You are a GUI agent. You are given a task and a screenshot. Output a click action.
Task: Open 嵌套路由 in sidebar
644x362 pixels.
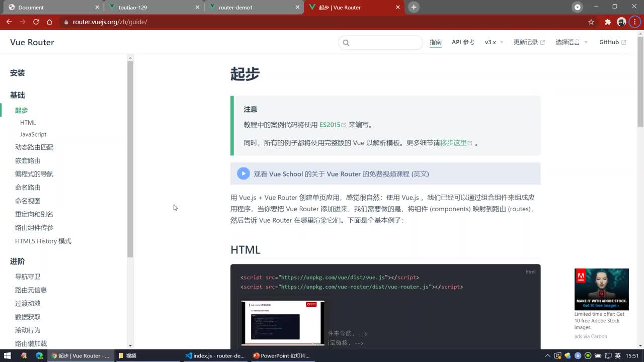coord(28,160)
